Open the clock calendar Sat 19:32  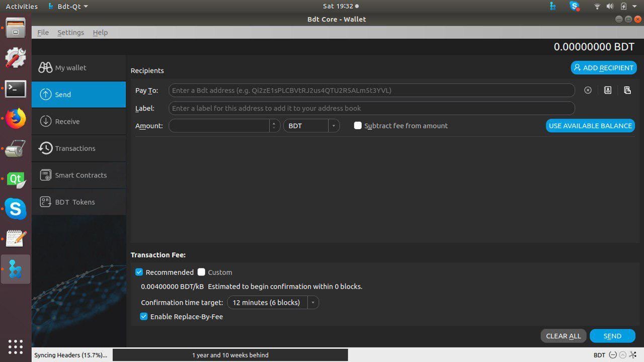[x=341, y=7]
